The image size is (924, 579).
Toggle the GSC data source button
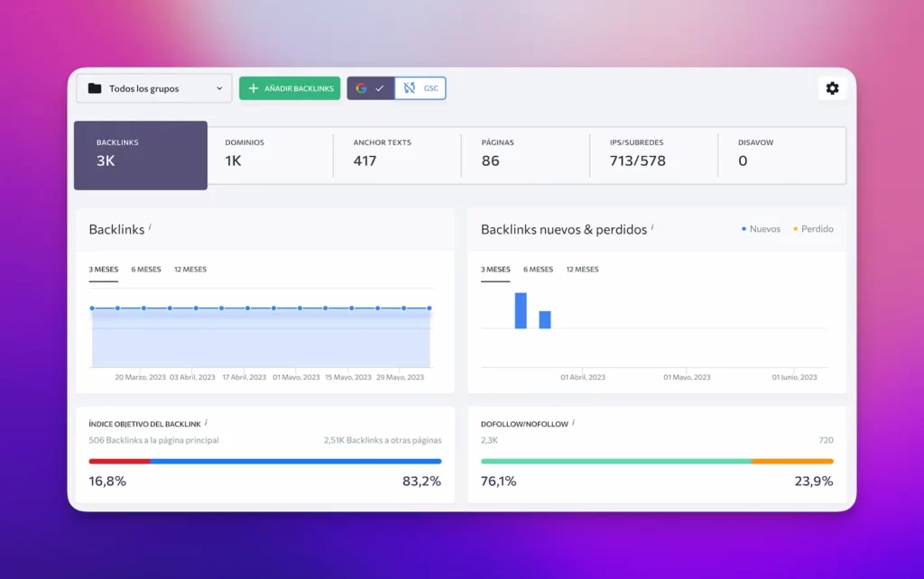(x=420, y=88)
